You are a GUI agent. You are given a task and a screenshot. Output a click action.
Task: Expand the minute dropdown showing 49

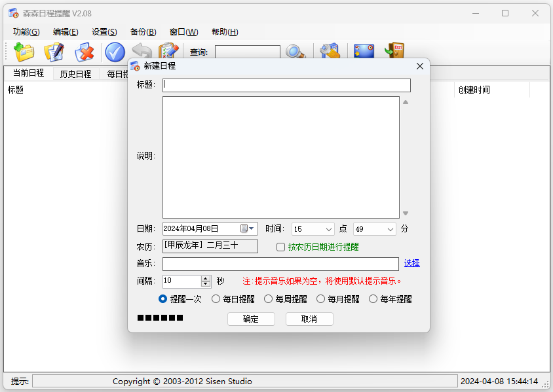[391, 230]
